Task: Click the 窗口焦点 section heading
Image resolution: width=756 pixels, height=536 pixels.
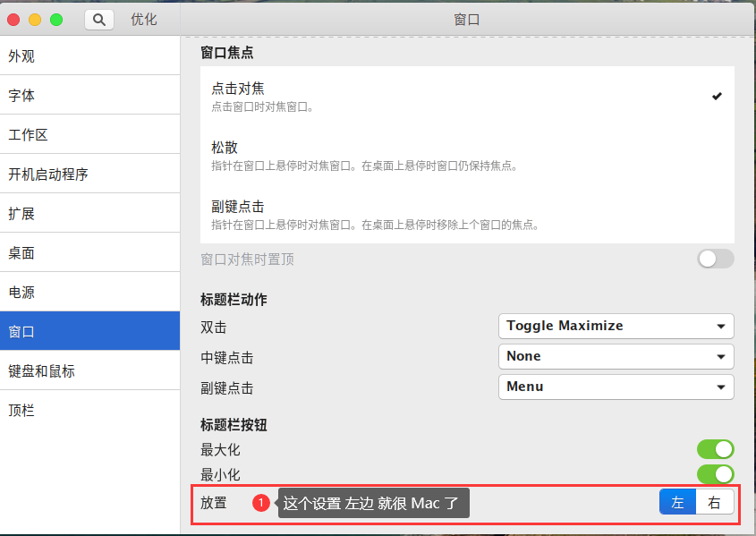Action: click(x=227, y=53)
